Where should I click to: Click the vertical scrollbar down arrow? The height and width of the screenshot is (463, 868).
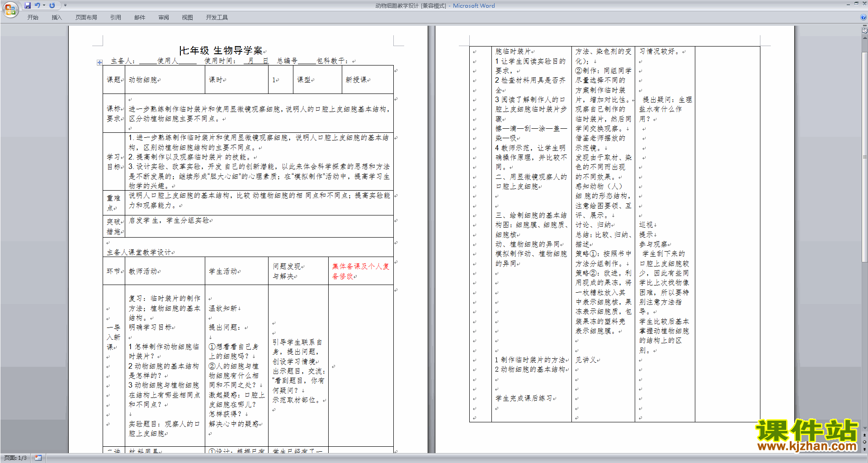click(865, 428)
